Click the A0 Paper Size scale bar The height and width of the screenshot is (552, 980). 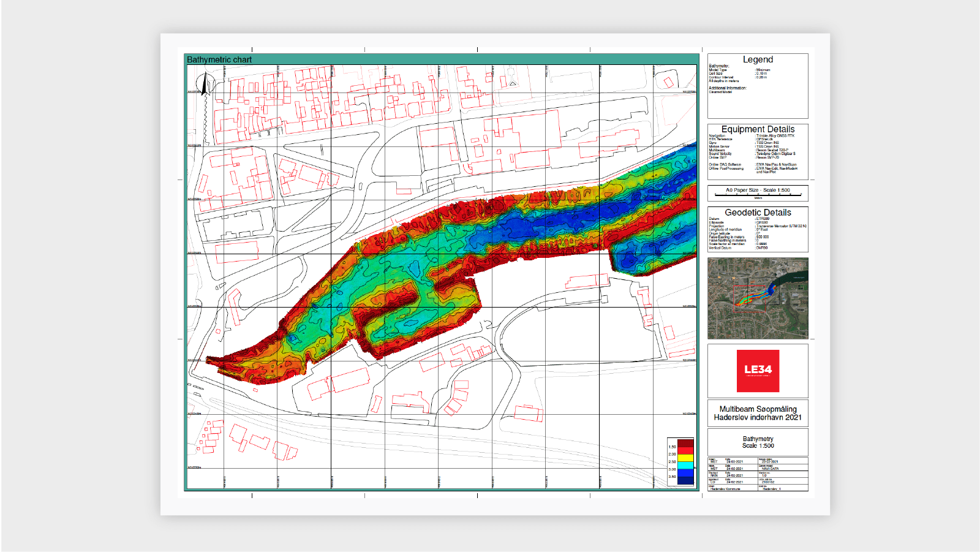(758, 193)
